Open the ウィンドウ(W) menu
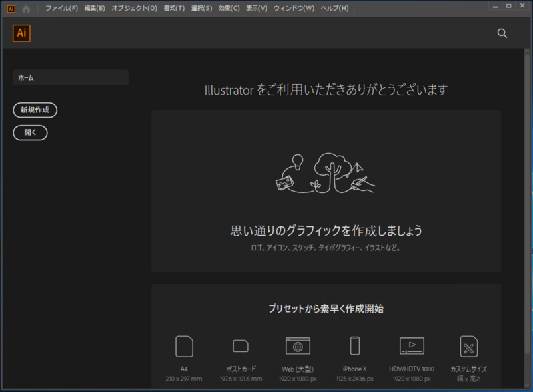The image size is (533, 392). tap(294, 8)
